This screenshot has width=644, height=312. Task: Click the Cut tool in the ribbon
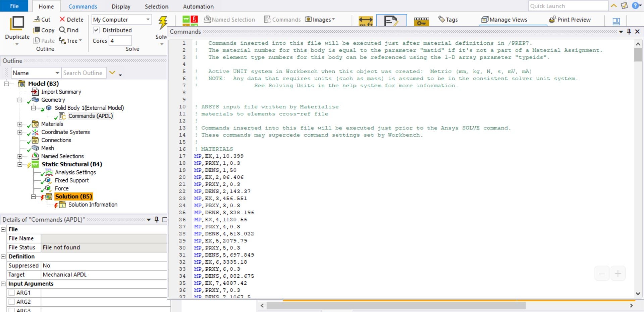(42, 19)
